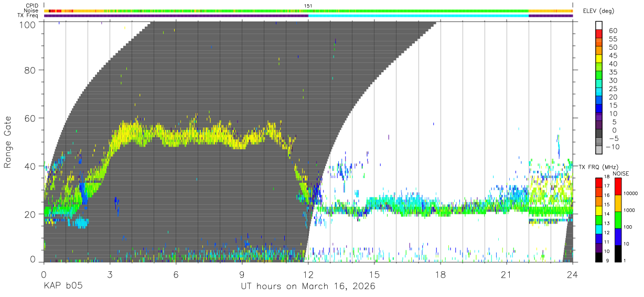Click the NOISE legend title
This screenshot has height=297, width=644.
tap(621, 173)
